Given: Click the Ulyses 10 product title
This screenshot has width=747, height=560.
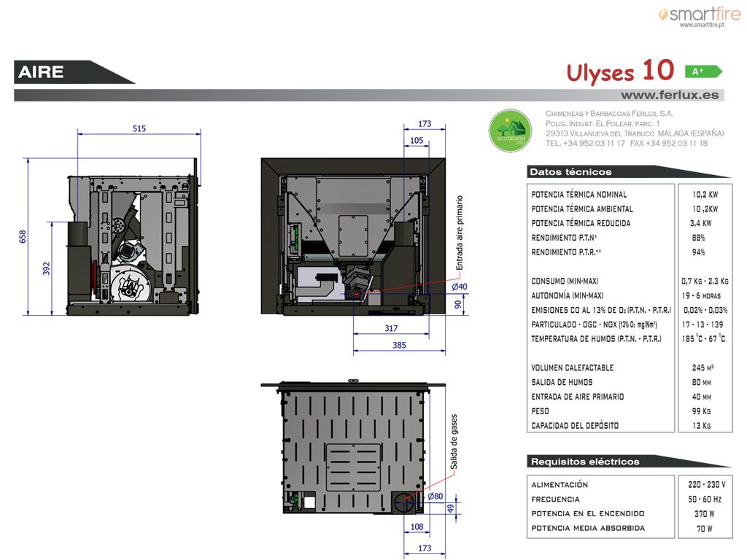Looking at the screenshot, I should tap(620, 71).
